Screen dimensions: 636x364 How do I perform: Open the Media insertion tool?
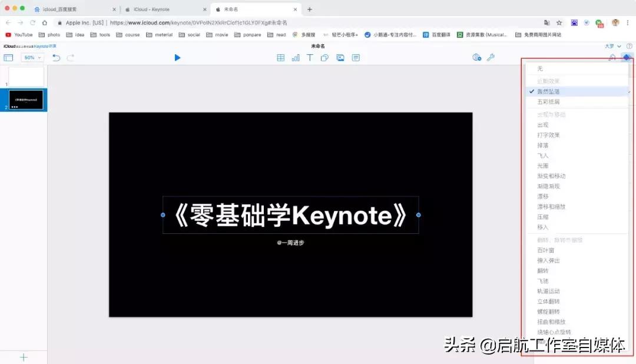(x=342, y=57)
